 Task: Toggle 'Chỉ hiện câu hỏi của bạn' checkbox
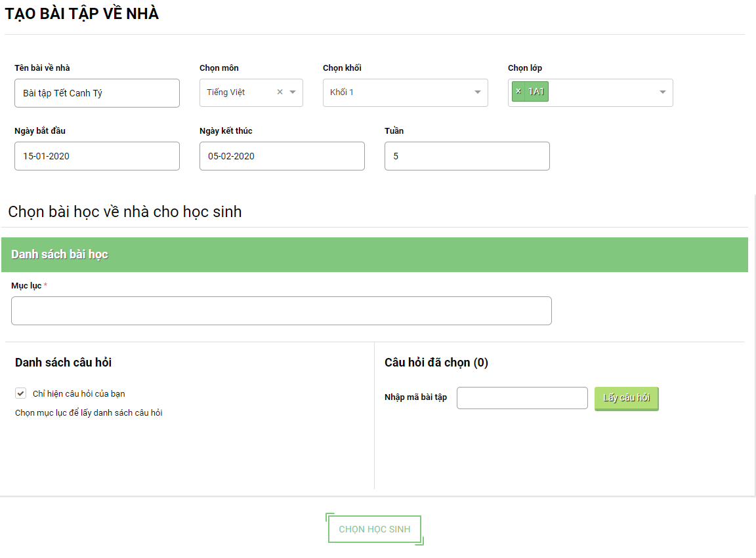(21, 393)
